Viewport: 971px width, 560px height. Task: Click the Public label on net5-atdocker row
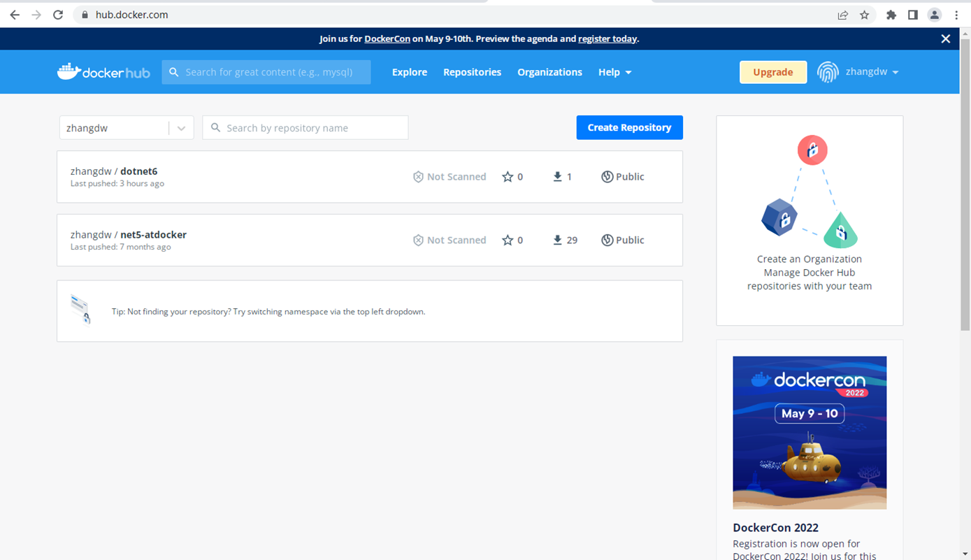[630, 240]
